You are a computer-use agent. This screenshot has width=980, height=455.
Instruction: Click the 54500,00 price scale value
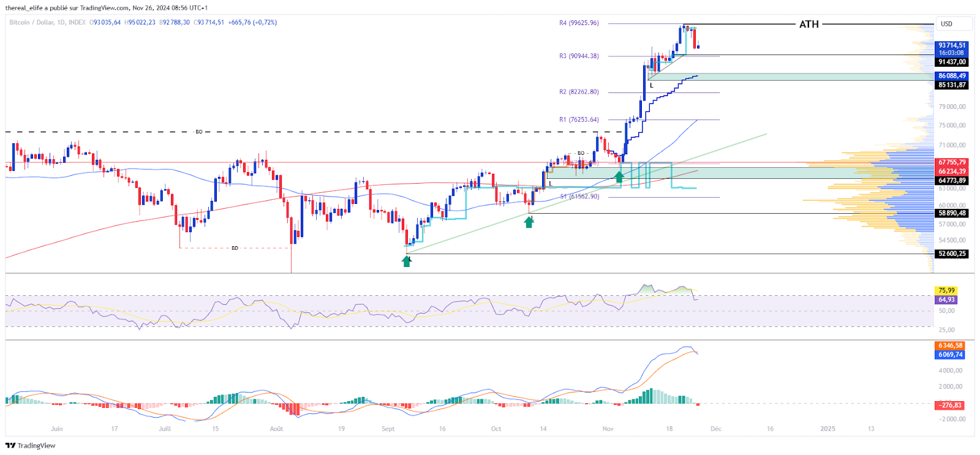point(952,240)
